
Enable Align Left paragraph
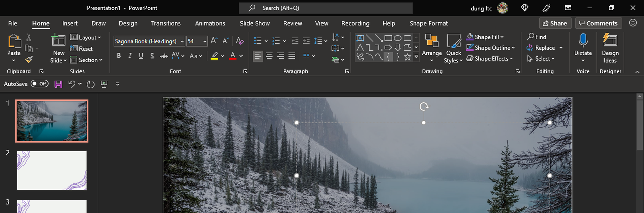pos(258,56)
